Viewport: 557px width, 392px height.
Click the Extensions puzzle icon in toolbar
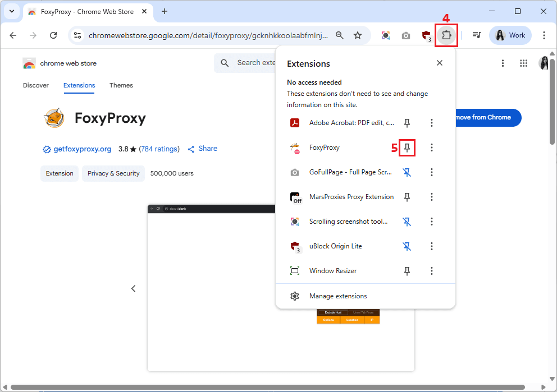point(446,35)
